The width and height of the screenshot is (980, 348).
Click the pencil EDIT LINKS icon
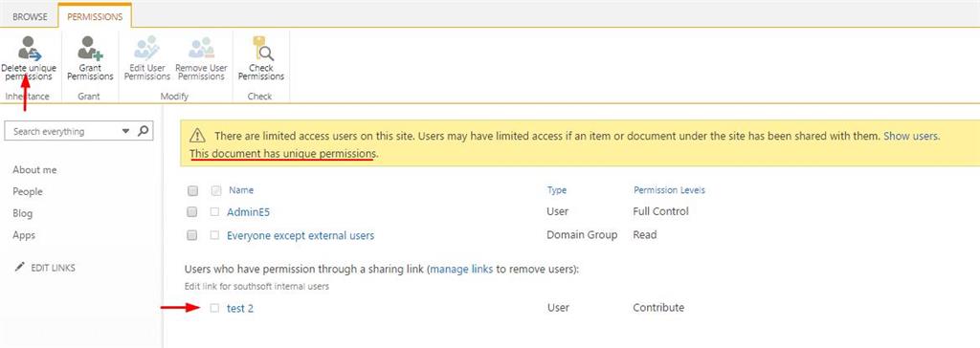[x=19, y=268]
